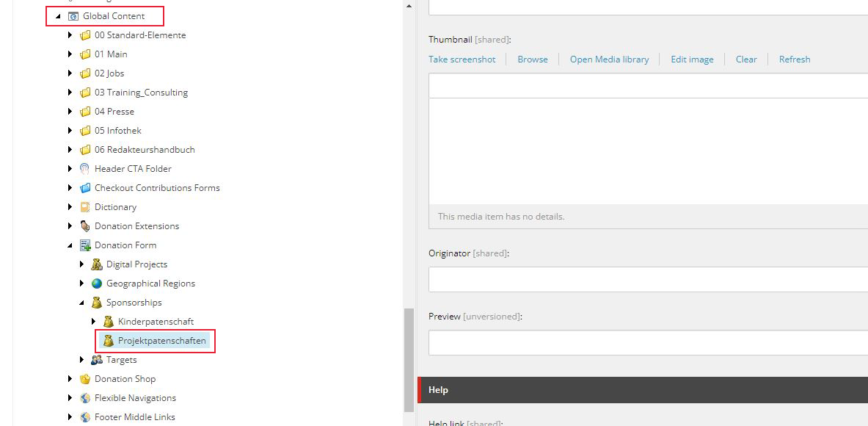Click the Sponsorships money bag icon
Screen dimensions: 868x426
[97, 303]
